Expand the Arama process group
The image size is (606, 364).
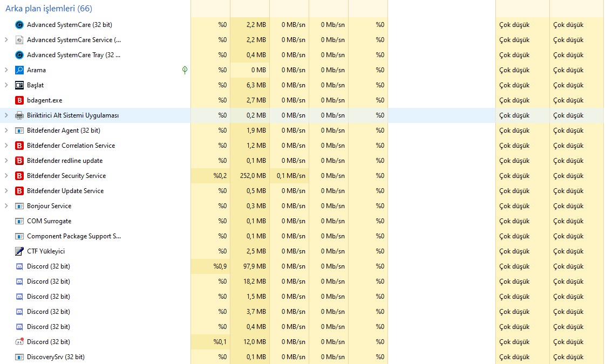coord(6,70)
